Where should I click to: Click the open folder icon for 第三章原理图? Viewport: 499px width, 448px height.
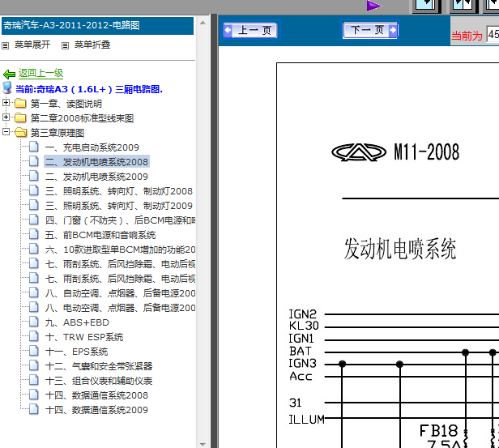[x=20, y=132]
